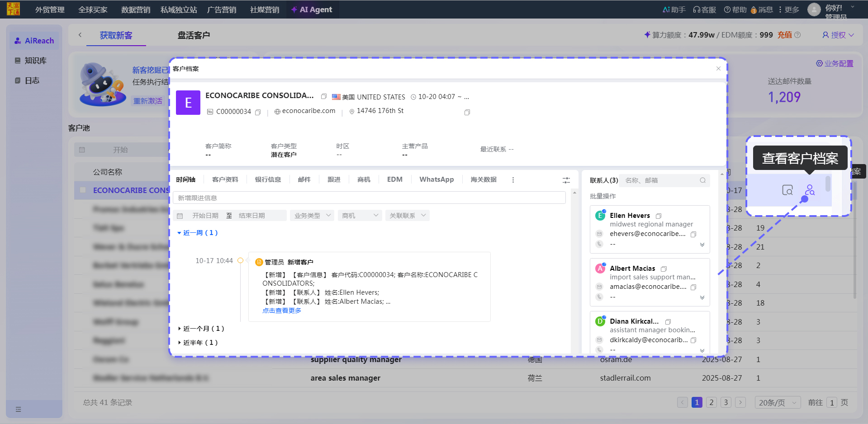Open the 关联联系 dropdown filter
Viewport: 868px width, 424px height.
click(407, 216)
